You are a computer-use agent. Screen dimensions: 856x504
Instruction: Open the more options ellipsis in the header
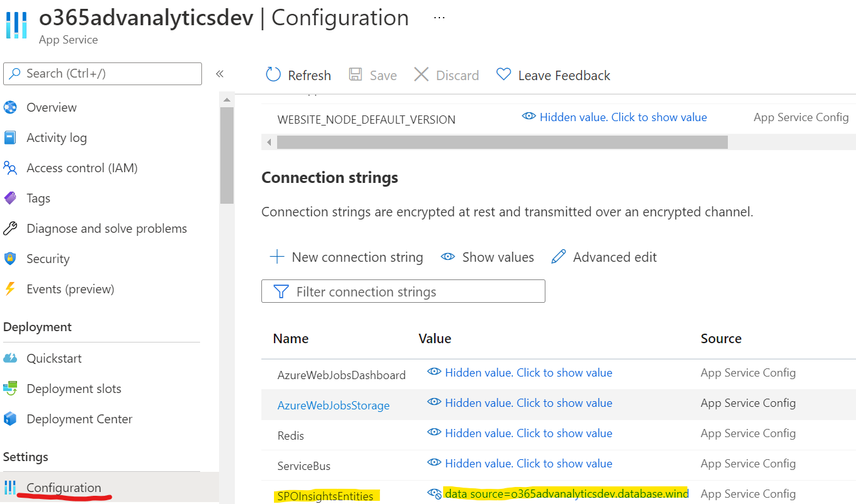(x=439, y=18)
